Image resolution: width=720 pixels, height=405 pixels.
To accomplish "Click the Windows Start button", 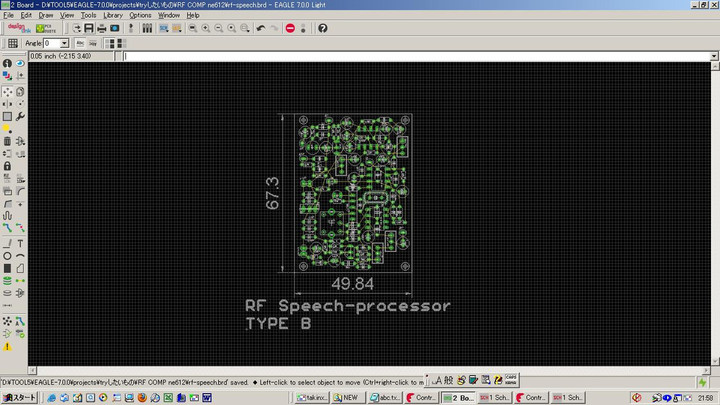I will (x=18, y=397).
